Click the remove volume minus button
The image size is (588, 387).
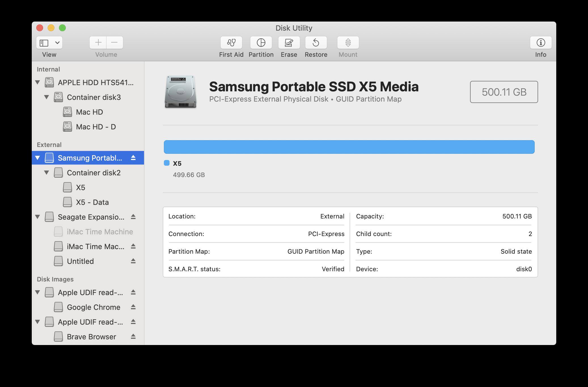(115, 43)
